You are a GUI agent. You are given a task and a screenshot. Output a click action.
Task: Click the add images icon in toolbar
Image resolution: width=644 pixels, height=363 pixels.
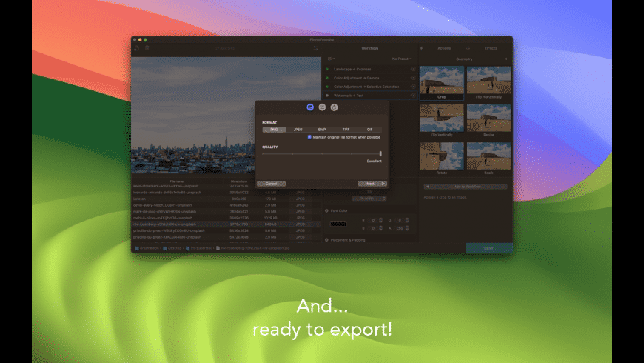click(137, 48)
